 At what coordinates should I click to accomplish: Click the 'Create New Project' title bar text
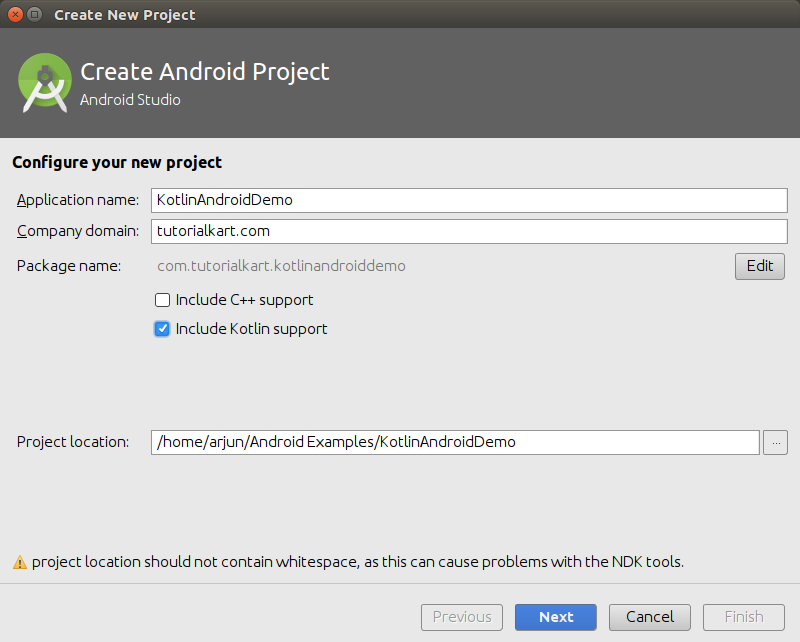point(124,15)
